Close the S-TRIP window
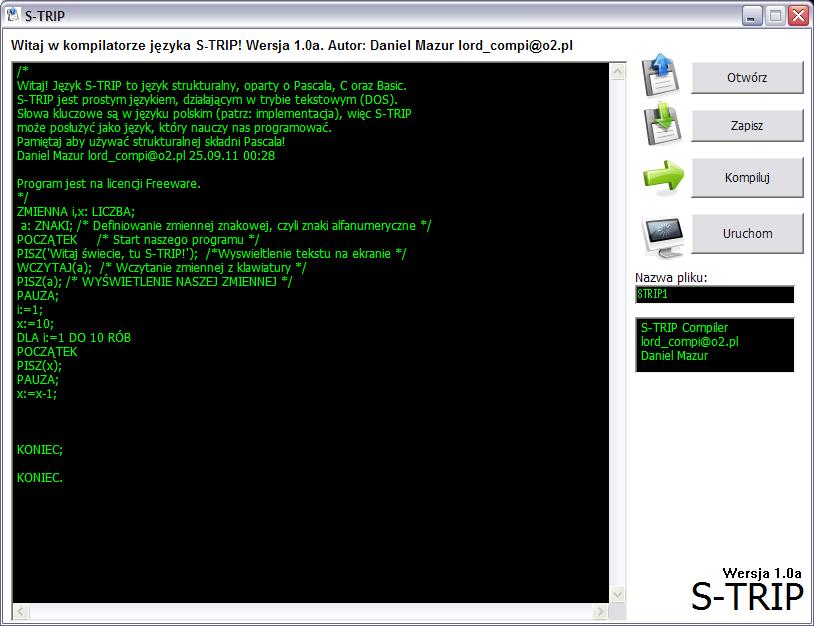This screenshot has width=814, height=626. click(x=797, y=16)
